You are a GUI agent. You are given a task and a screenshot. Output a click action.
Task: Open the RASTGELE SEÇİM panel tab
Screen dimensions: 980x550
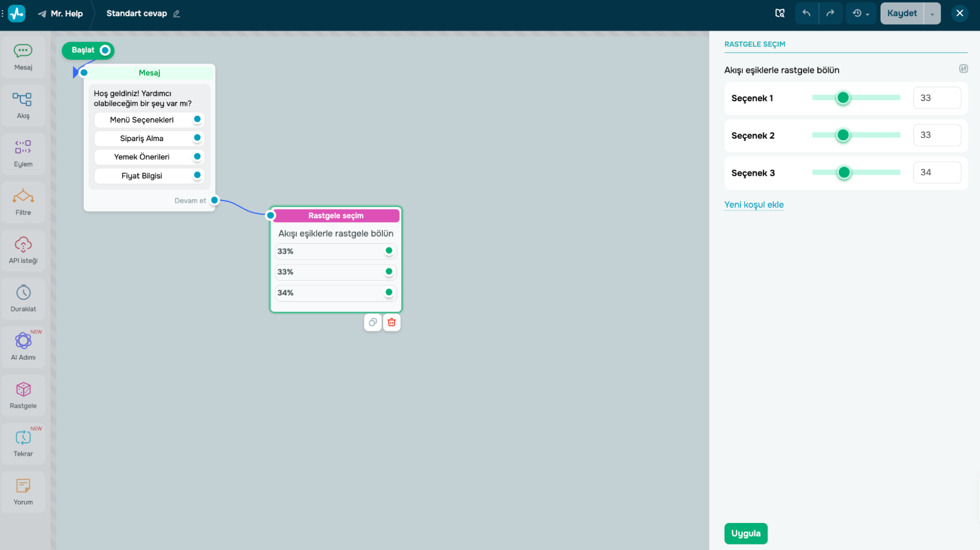point(754,44)
